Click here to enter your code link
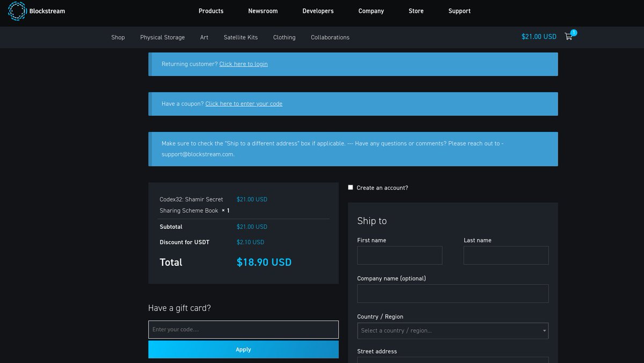Screen dimensions: 644x363 click(244, 104)
